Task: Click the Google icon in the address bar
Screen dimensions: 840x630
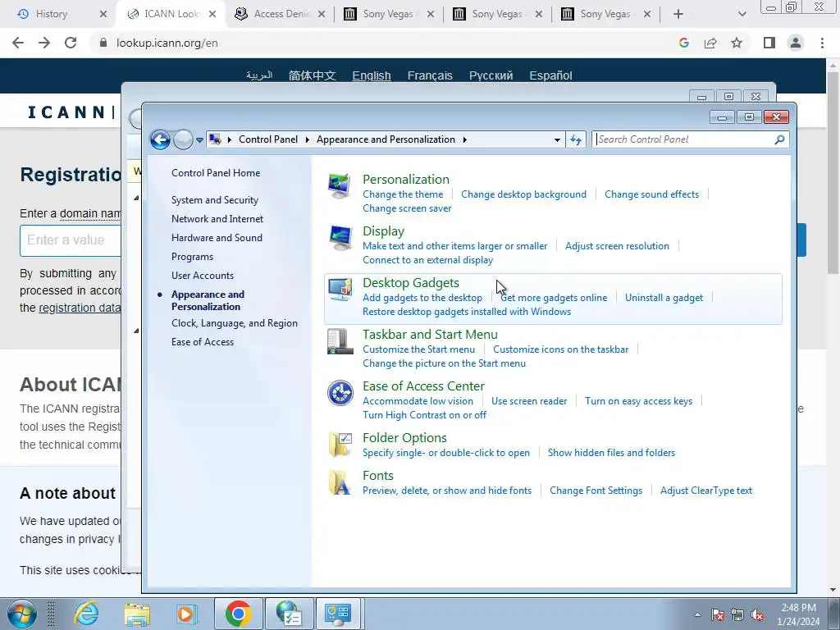Action: (684, 43)
